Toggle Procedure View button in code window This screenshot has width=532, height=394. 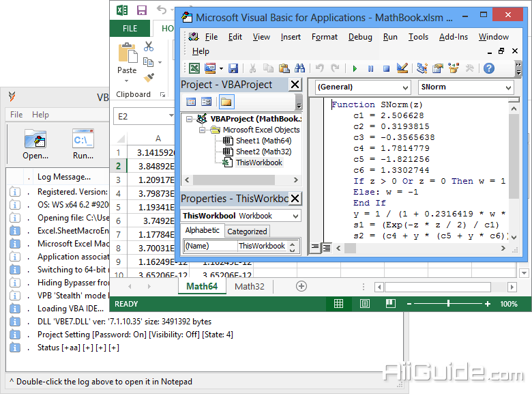tap(315, 247)
